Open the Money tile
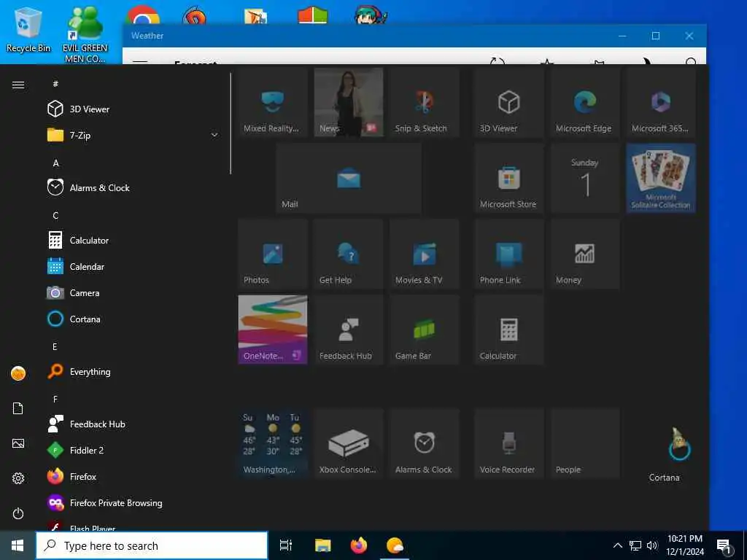 [584, 254]
